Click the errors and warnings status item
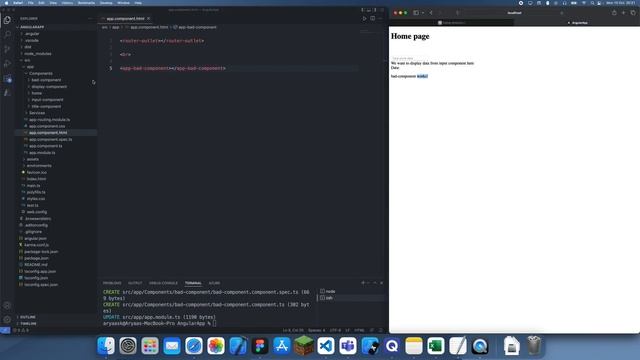640x360 pixels. [x=22, y=330]
